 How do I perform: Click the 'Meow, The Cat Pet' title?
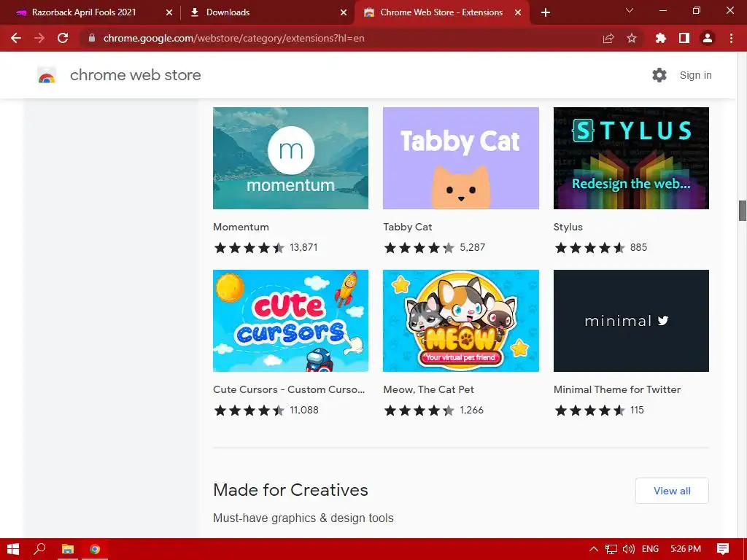(429, 389)
